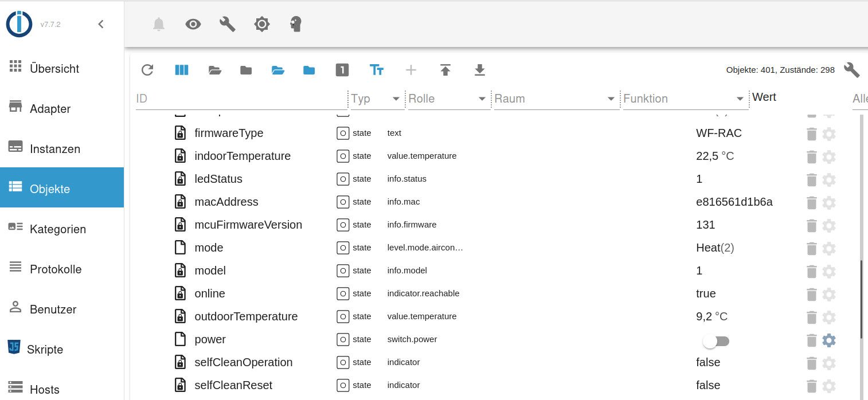
Task: Open the Raum filter dropdown
Action: pos(611,99)
